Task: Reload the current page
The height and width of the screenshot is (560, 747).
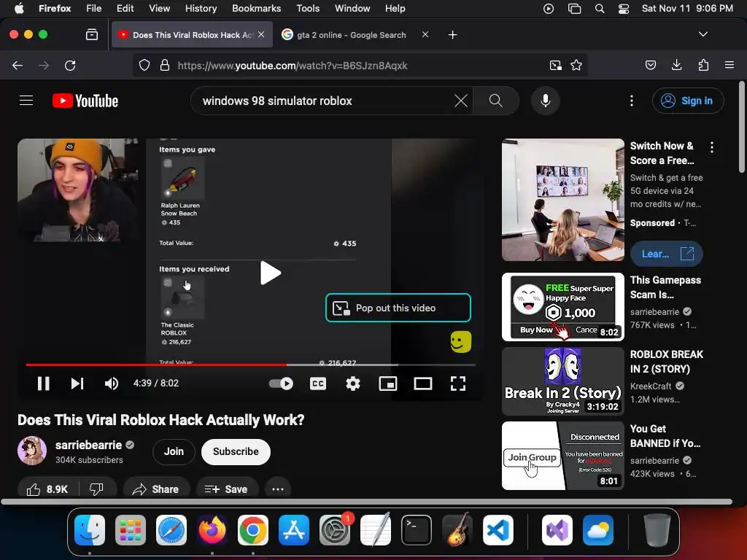Action: [70, 65]
